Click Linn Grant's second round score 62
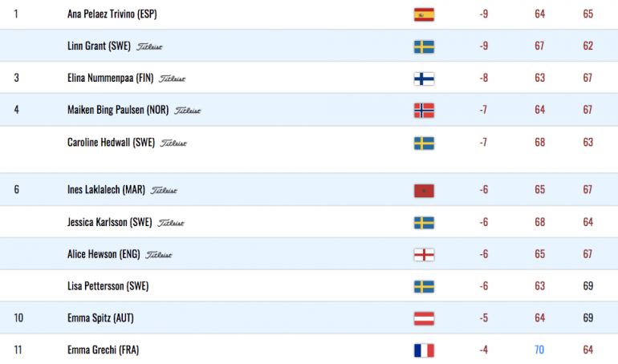The width and height of the screenshot is (618, 364). pos(588,46)
